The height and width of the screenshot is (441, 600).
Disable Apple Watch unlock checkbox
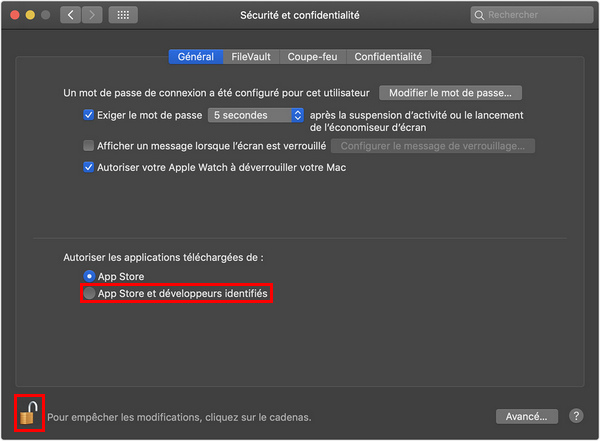89,167
